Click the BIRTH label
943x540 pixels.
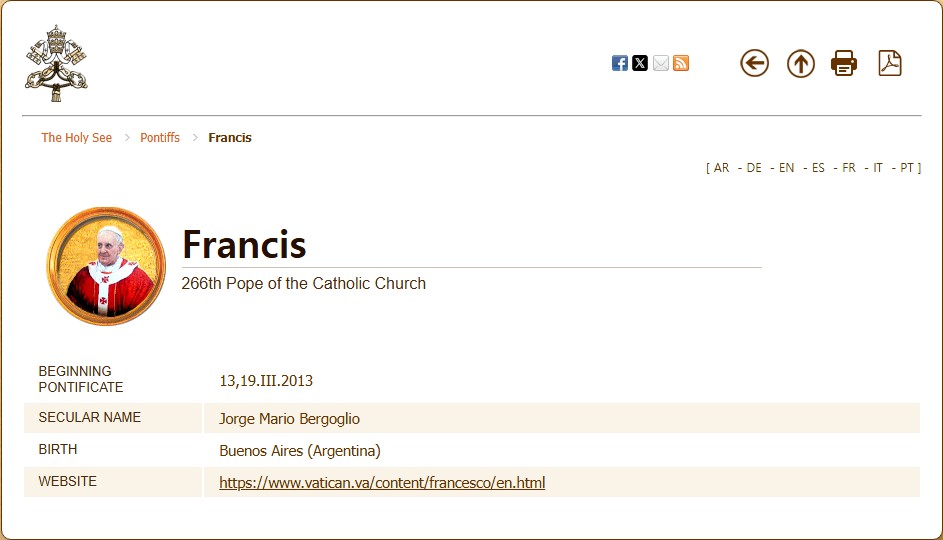tap(58, 449)
